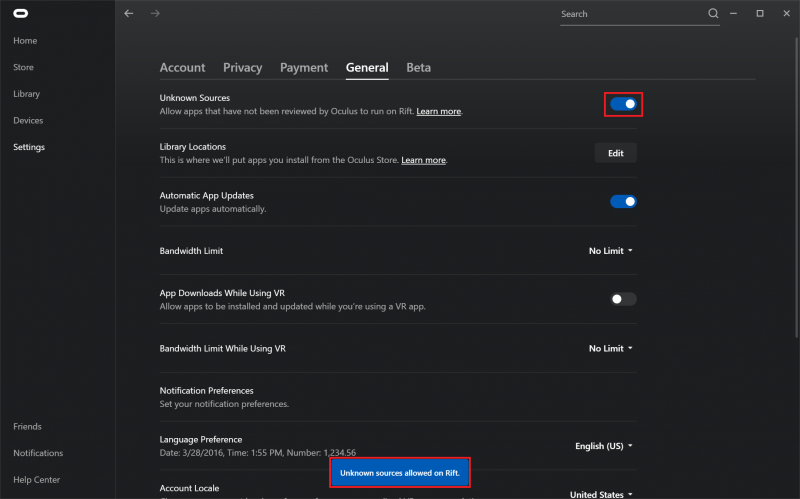
Task: Maximize the Oculus window
Action: coord(760,14)
